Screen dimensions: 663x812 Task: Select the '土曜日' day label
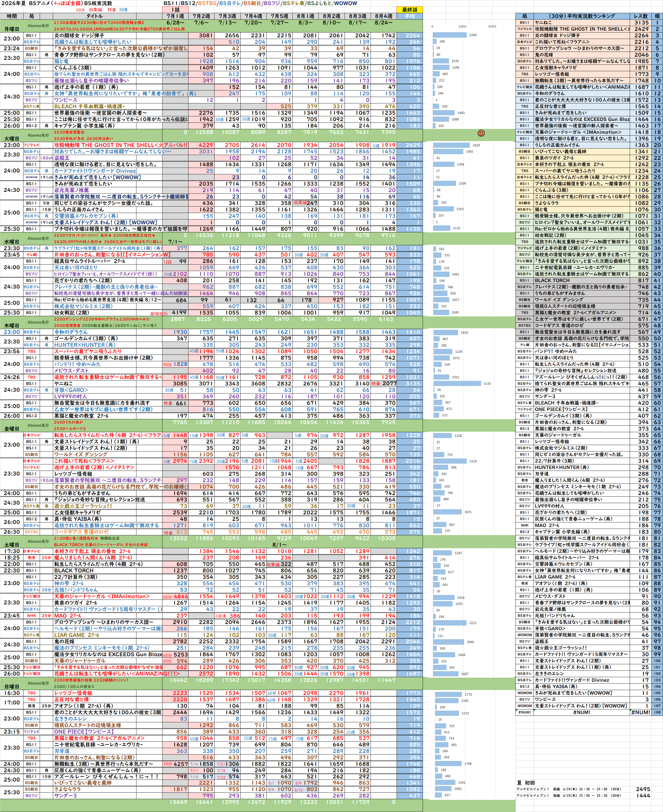tap(12, 545)
